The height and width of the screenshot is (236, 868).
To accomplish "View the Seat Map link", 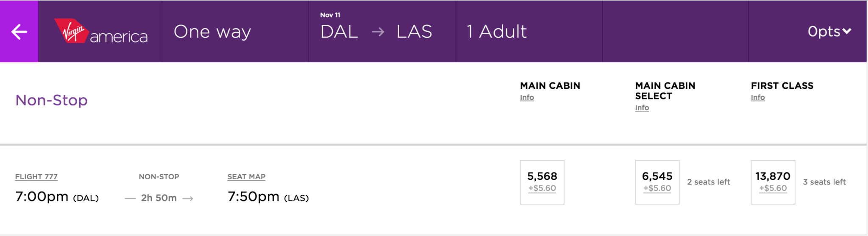I will (x=246, y=177).
